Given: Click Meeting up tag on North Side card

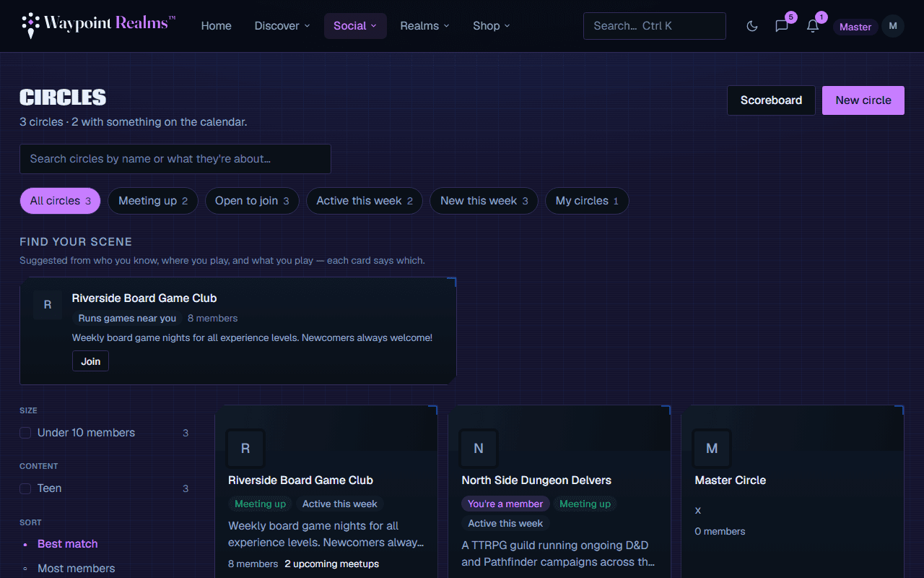Looking at the screenshot, I should (x=585, y=504).
